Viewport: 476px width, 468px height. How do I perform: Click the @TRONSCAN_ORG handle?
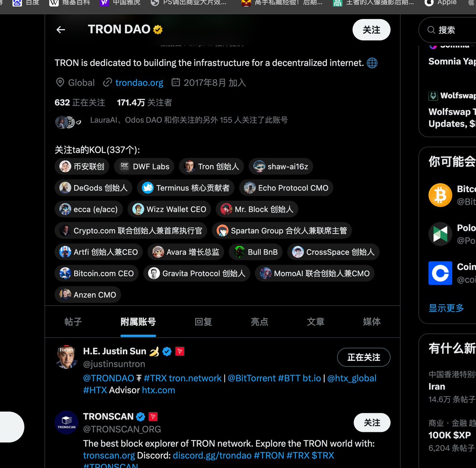pyautogui.click(x=122, y=429)
